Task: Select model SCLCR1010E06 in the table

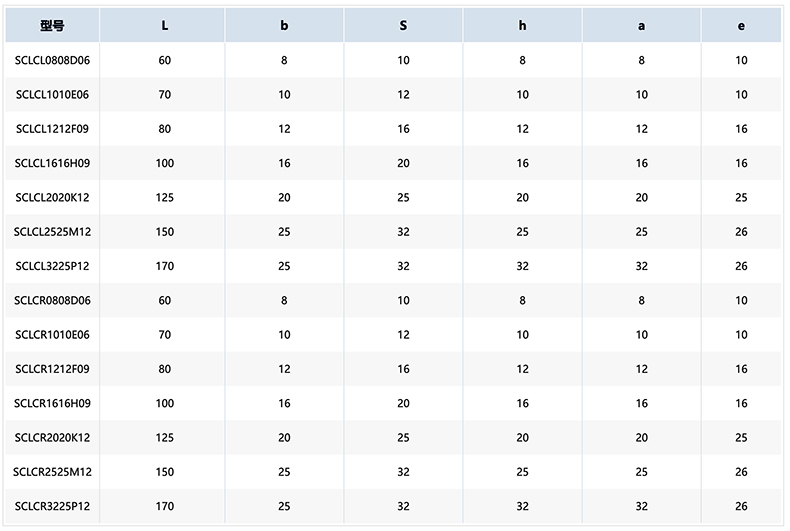Action: (x=53, y=335)
